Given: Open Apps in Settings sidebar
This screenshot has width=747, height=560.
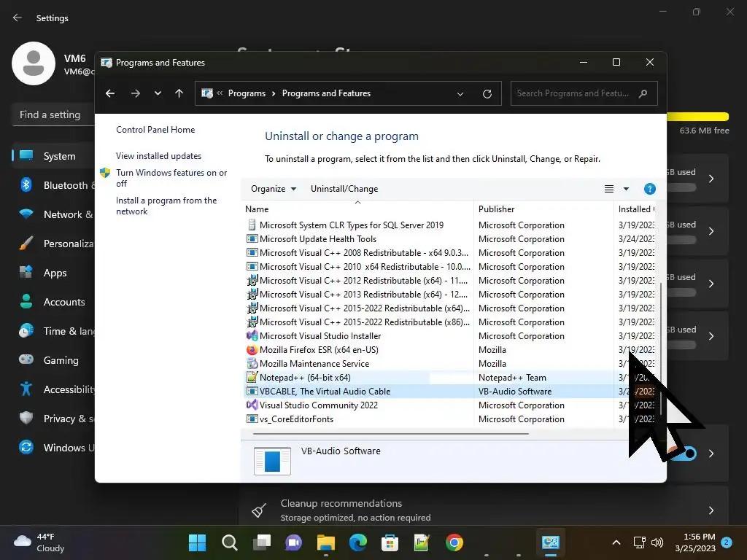Looking at the screenshot, I should coord(53,273).
